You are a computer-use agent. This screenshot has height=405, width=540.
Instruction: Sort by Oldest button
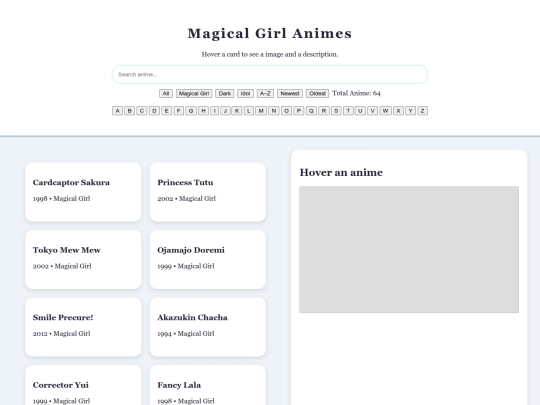point(317,93)
